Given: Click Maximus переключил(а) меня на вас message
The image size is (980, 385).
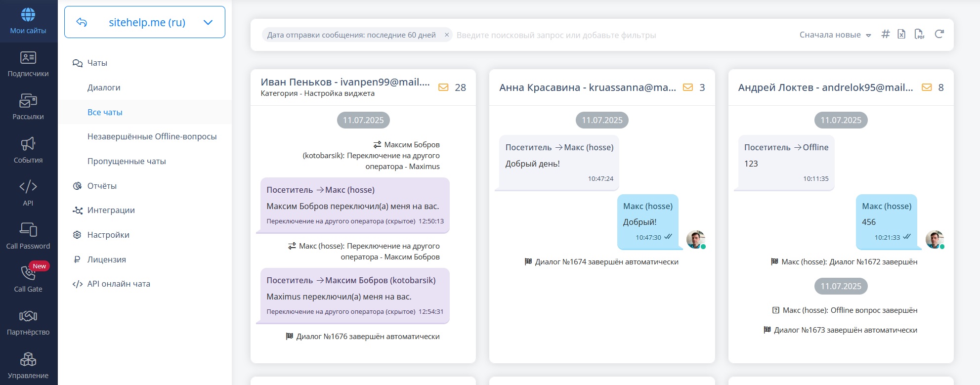Looking at the screenshot, I should click(355, 296).
